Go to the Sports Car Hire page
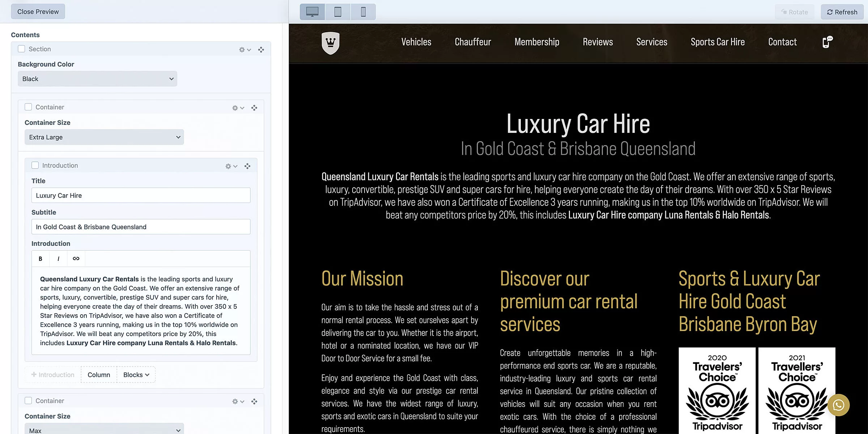The height and width of the screenshot is (434, 868). pyautogui.click(x=718, y=42)
